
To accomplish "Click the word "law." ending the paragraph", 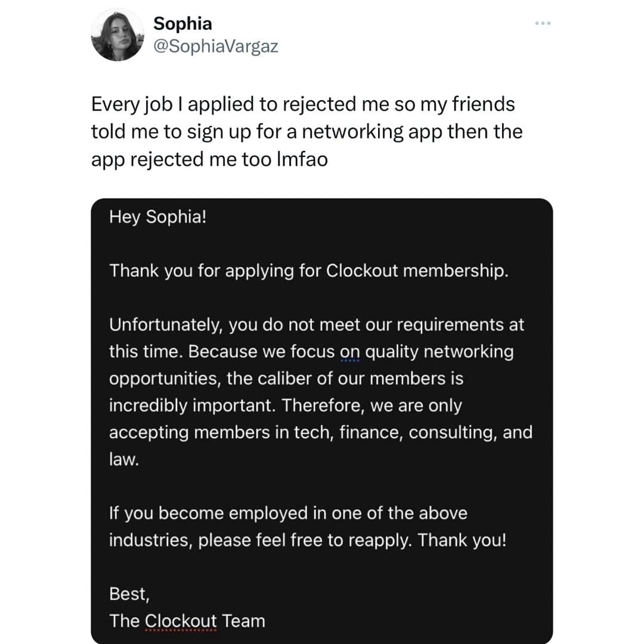I will [x=123, y=459].
